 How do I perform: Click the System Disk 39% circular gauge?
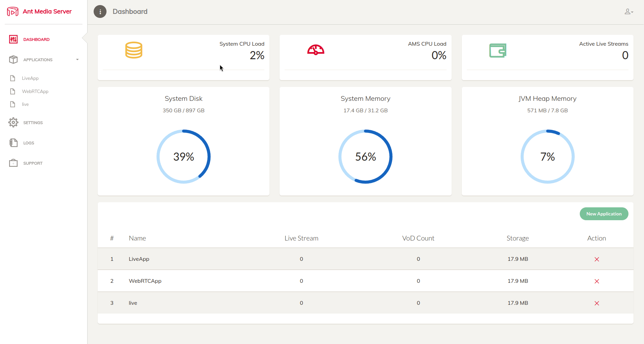[184, 157]
